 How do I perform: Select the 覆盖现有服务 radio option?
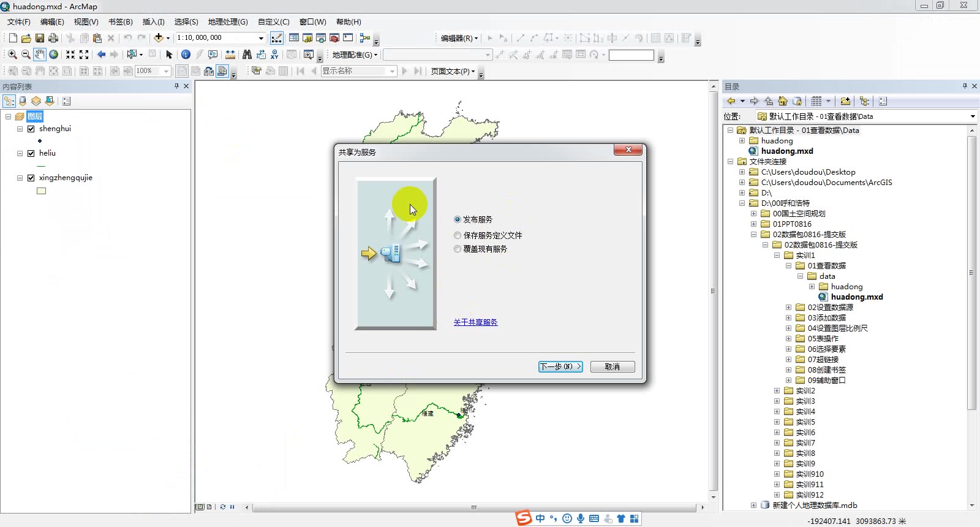(458, 249)
